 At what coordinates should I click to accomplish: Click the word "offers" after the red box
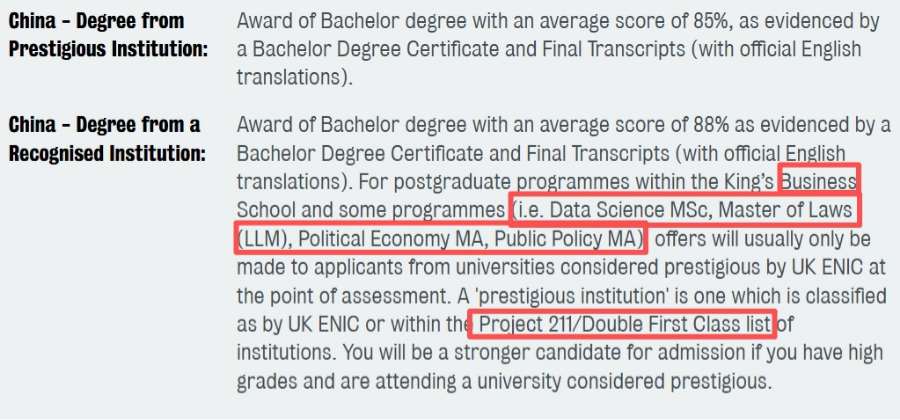pos(685,239)
